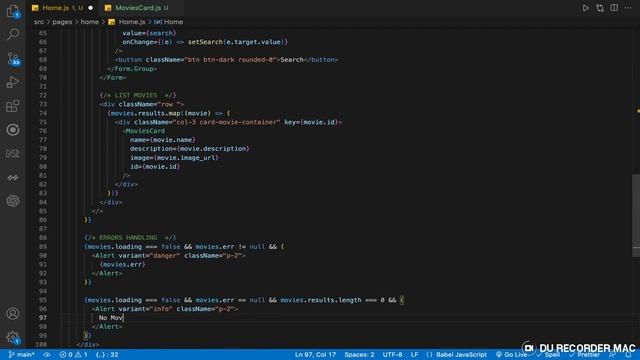Click line number 97 in gutter
The image size is (640, 360).
[x=43, y=318]
